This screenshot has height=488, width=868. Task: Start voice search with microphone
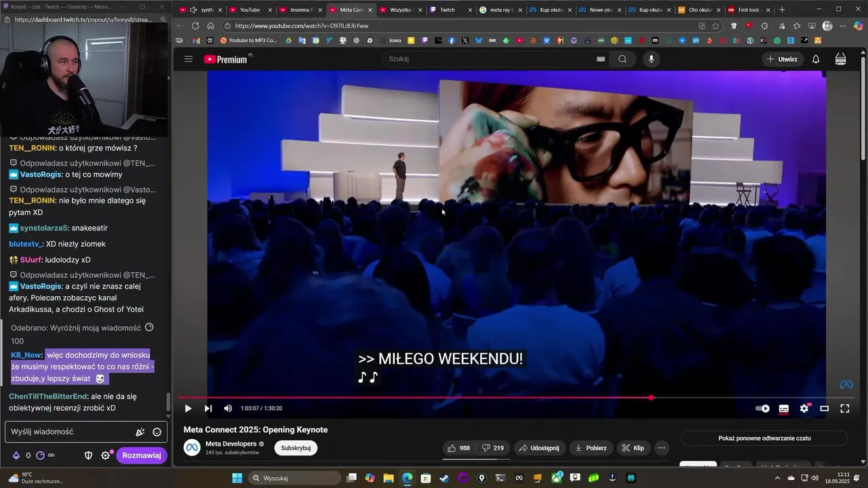coord(652,59)
